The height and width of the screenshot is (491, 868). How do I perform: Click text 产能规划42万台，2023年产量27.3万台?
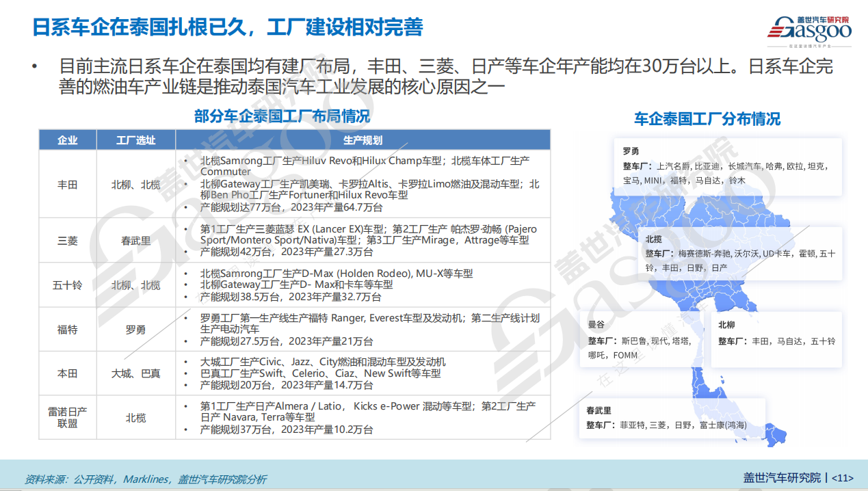[287, 252]
